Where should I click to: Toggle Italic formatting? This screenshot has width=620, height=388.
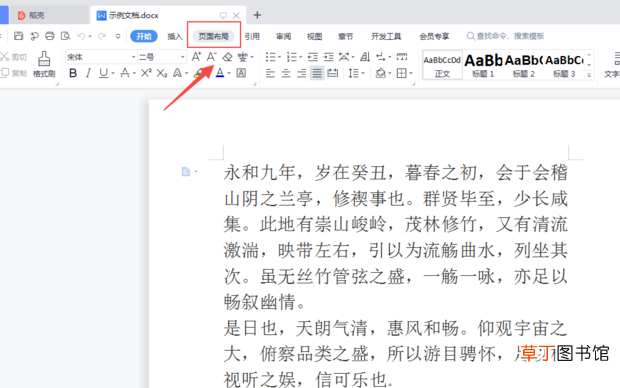click(x=89, y=73)
